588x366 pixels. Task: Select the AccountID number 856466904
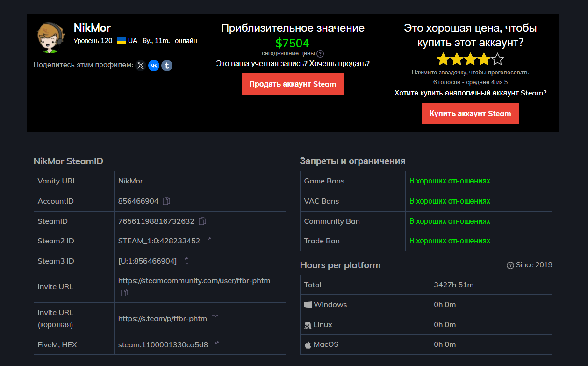138,201
